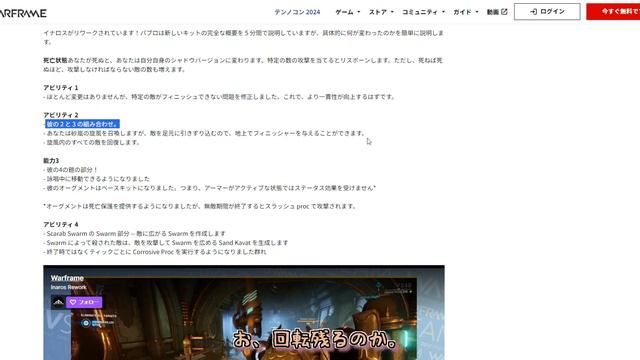Click the 旋風内のすべての敵を回復します line
The width and height of the screenshot is (640, 360).
pyautogui.click(x=91, y=142)
